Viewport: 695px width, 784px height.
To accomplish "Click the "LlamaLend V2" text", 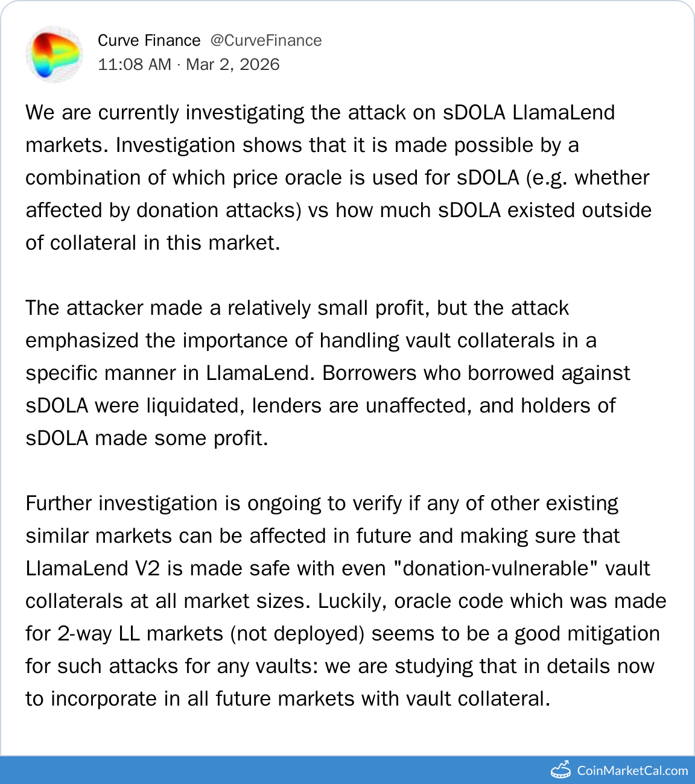I will (x=92, y=568).
